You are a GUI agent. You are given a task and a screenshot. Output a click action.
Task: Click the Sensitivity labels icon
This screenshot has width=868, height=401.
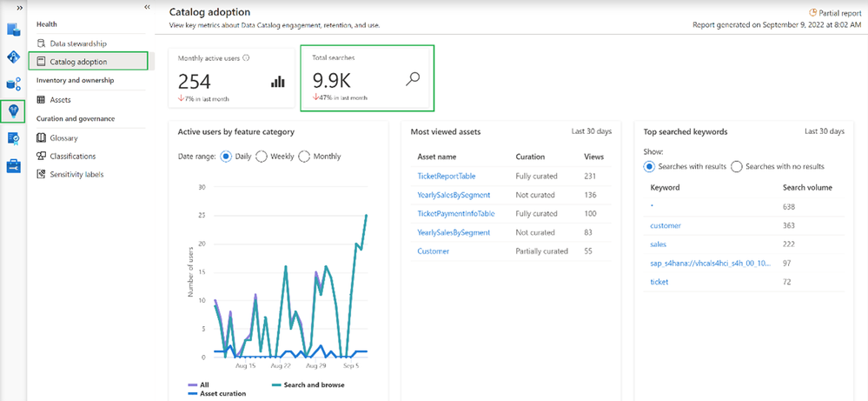41,174
